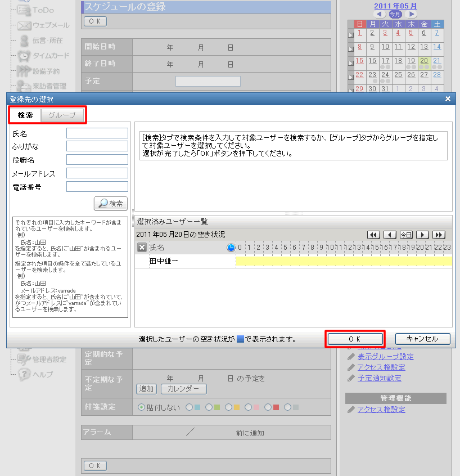Viewport: 460px width, 476px height.
Task: Close the 登録先の選択 dialog
Action: pyautogui.click(x=448, y=99)
